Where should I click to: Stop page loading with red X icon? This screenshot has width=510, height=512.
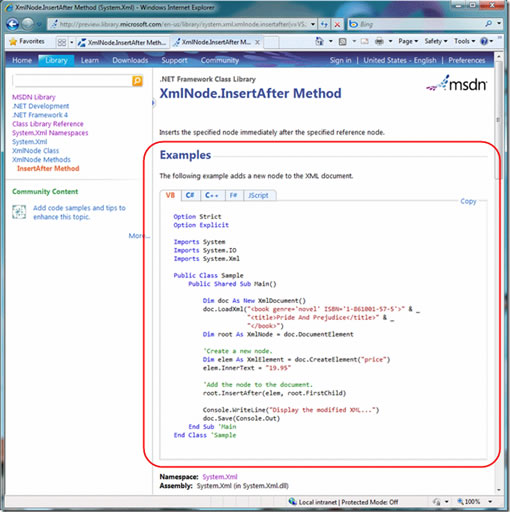[x=337, y=24]
